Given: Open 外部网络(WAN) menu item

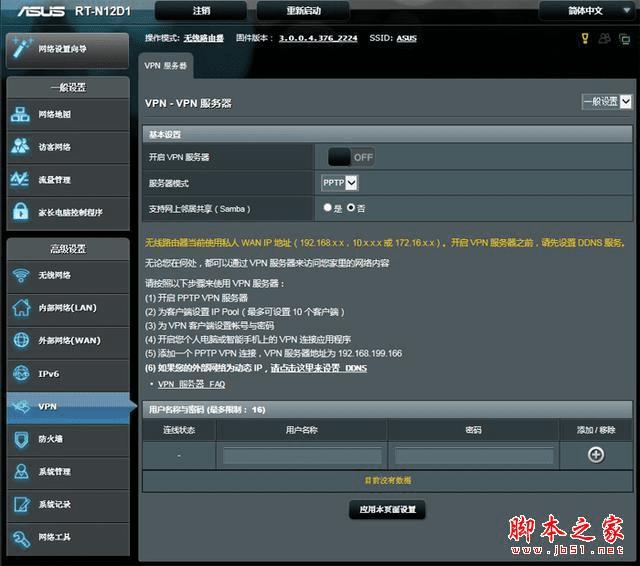Looking at the screenshot, I should (68, 341).
